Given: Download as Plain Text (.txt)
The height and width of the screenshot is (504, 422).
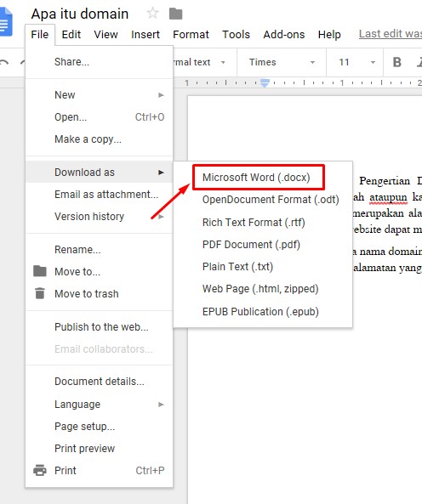Looking at the screenshot, I should (263, 267).
